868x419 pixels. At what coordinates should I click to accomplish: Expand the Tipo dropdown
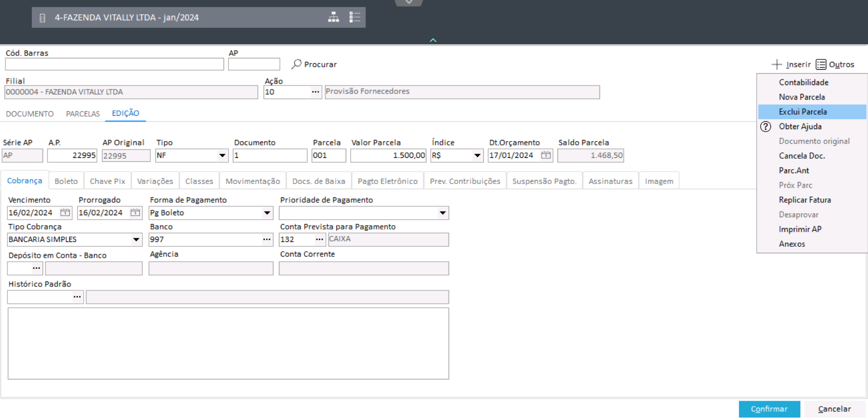point(222,156)
